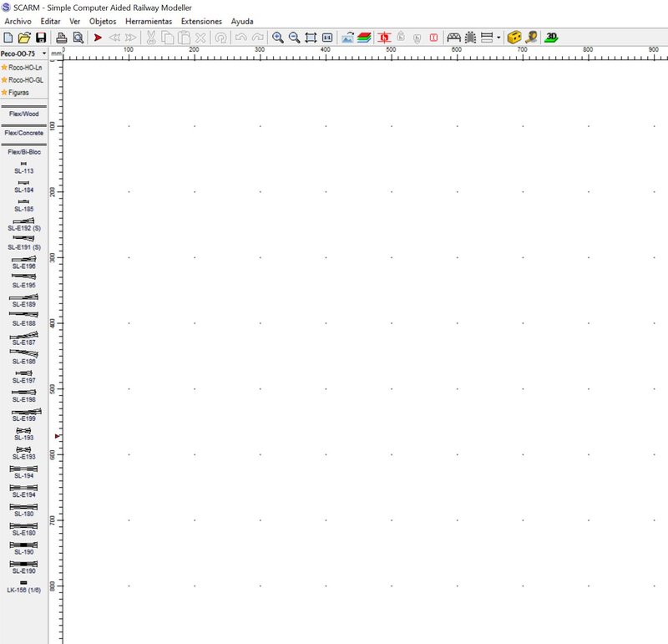Screen dimensions: 668x644
Task: Open print preview with the magnifier page icon
Action: pos(78,38)
